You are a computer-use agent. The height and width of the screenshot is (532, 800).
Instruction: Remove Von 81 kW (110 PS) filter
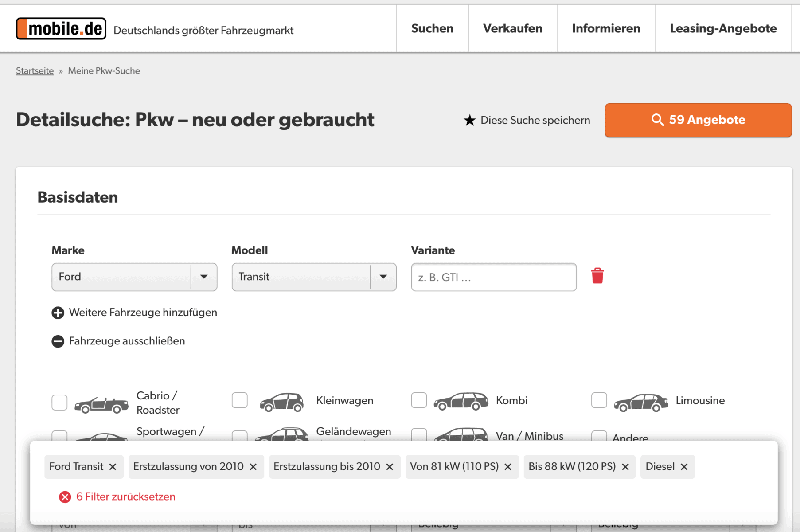508,467
